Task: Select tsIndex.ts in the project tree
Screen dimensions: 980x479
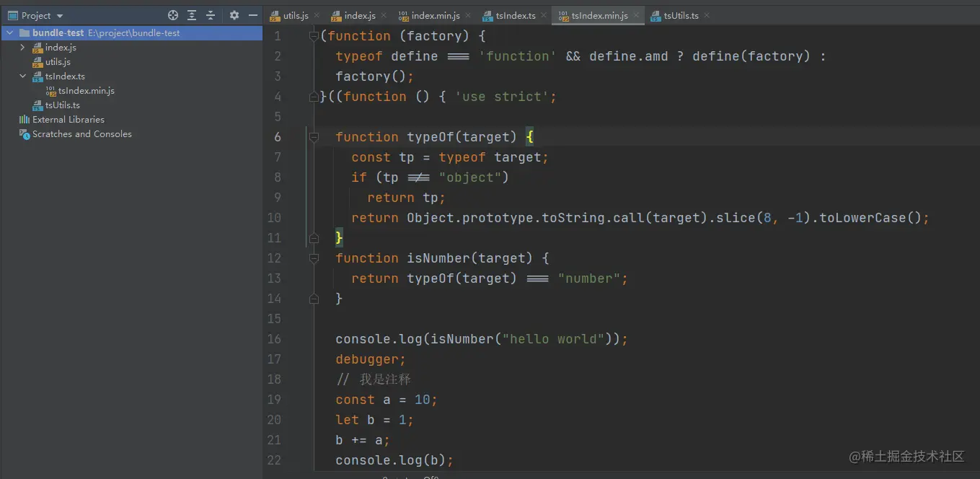Action: tap(65, 76)
